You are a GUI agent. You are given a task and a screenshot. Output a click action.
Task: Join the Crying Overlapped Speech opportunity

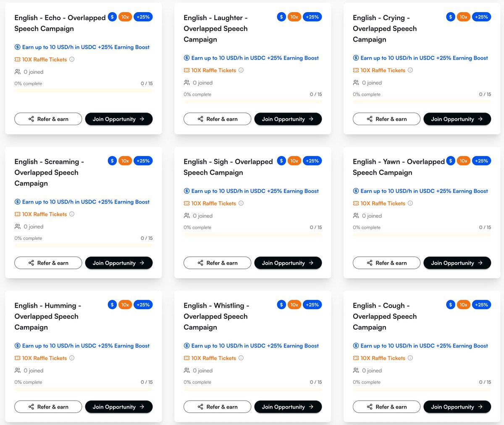tap(457, 119)
